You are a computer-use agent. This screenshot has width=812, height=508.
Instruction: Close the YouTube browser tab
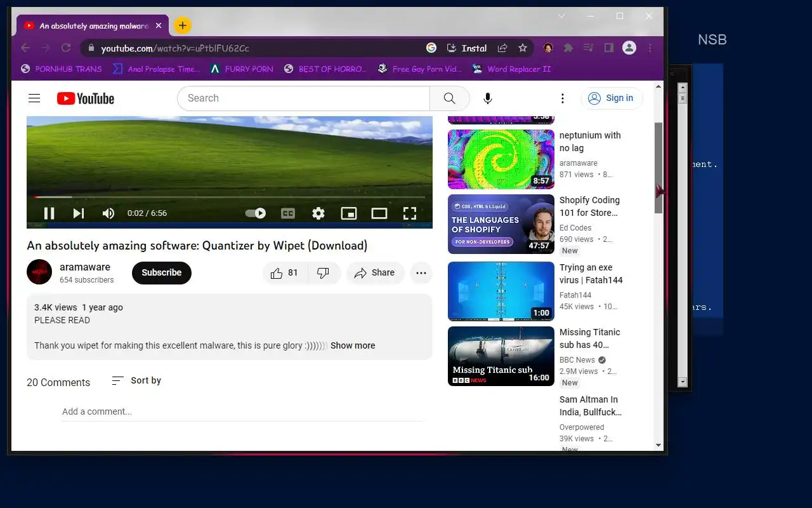[x=159, y=26]
